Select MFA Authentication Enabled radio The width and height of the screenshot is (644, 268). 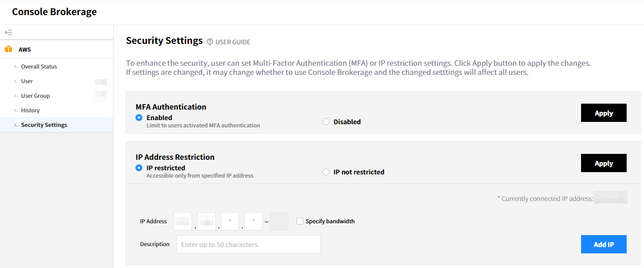139,118
